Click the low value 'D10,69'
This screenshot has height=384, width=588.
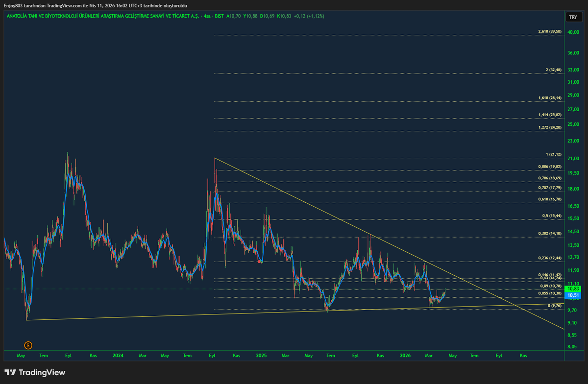click(x=268, y=16)
